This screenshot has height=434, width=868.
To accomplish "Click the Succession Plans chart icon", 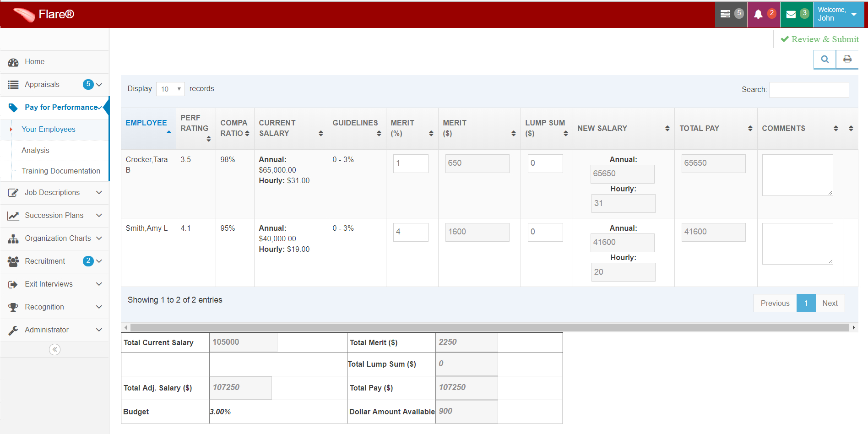I will click(x=13, y=216).
